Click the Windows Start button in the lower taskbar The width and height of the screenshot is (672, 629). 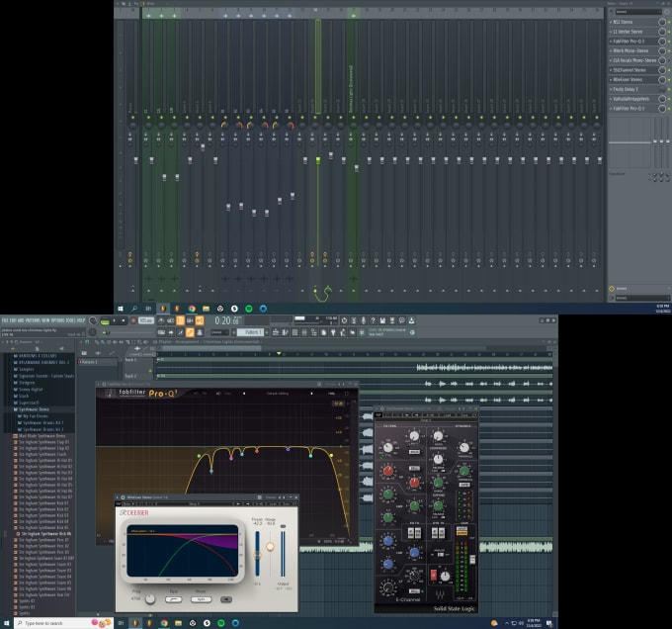6,623
